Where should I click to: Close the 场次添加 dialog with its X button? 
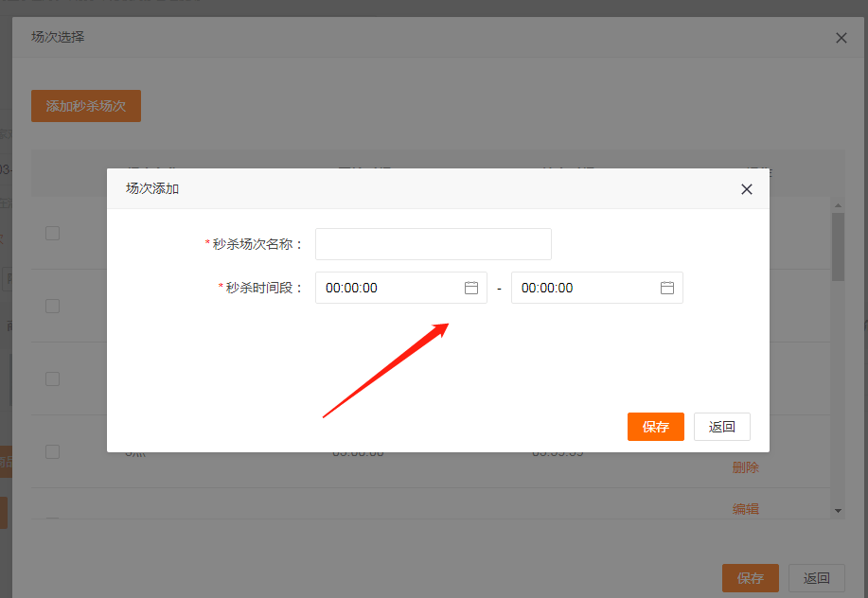[x=746, y=189]
